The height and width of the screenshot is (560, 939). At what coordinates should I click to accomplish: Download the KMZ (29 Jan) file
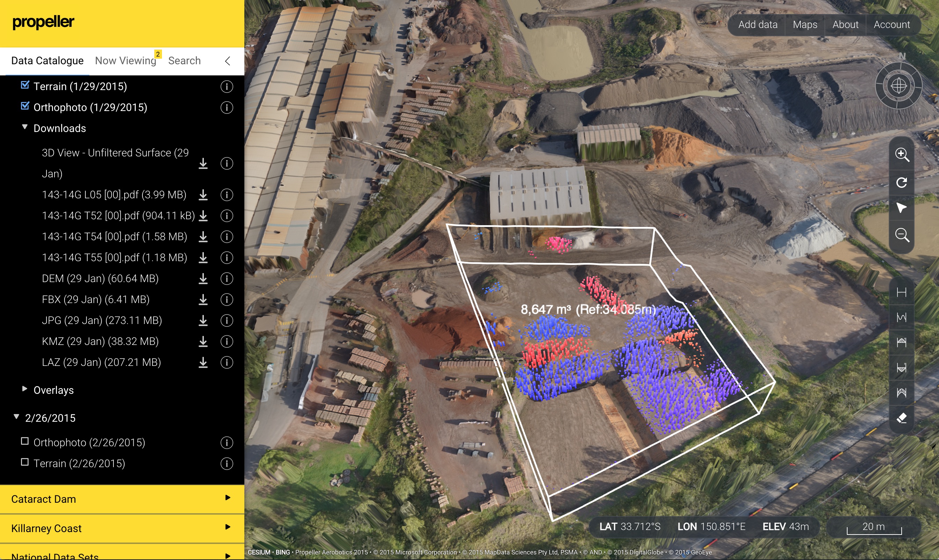[x=203, y=341]
